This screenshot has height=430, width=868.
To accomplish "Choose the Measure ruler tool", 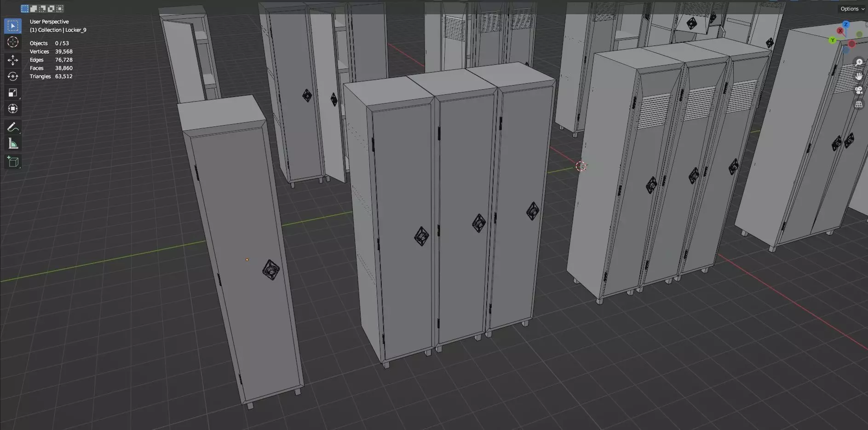I will point(13,143).
